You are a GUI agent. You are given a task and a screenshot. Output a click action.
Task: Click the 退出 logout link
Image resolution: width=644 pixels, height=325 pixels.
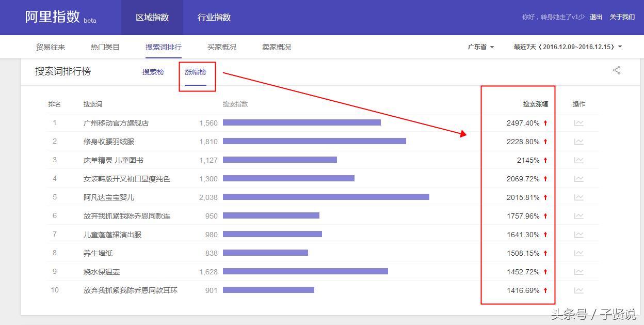pos(596,17)
